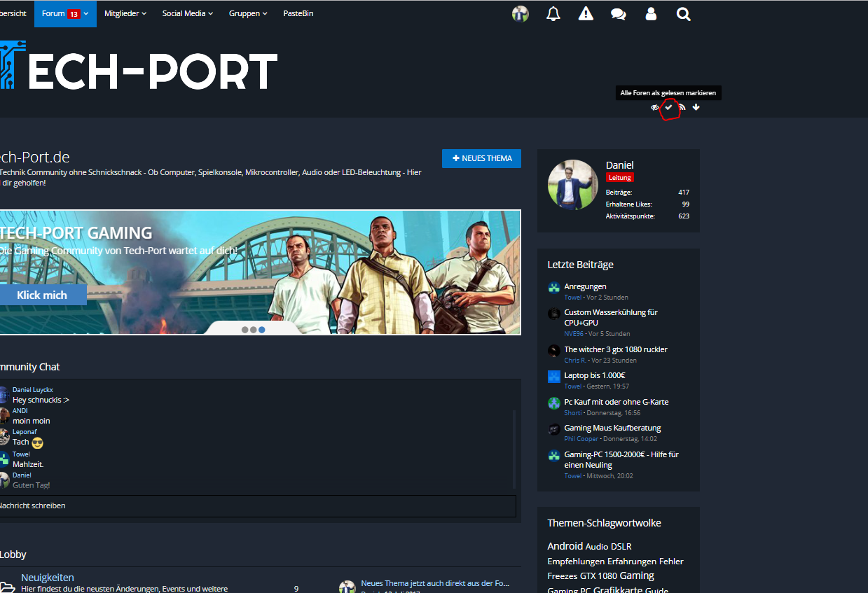Open search with the magnifier icon

tap(683, 14)
